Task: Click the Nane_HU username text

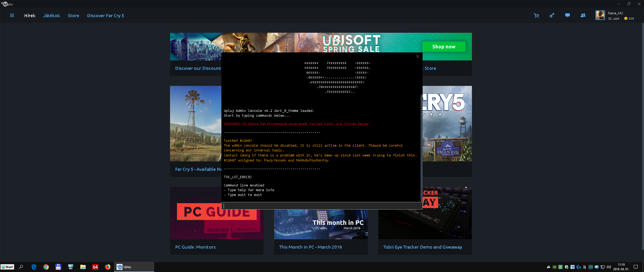Action: pyautogui.click(x=615, y=13)
